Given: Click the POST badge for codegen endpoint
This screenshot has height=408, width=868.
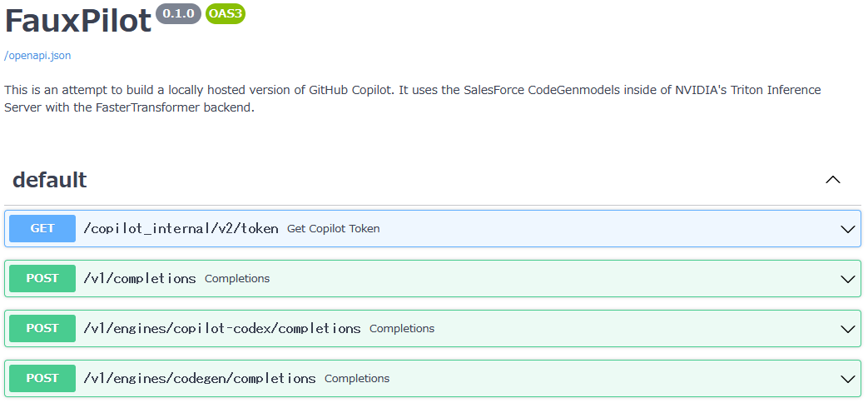Looking at the screenshot, I should tap(42, 378).
